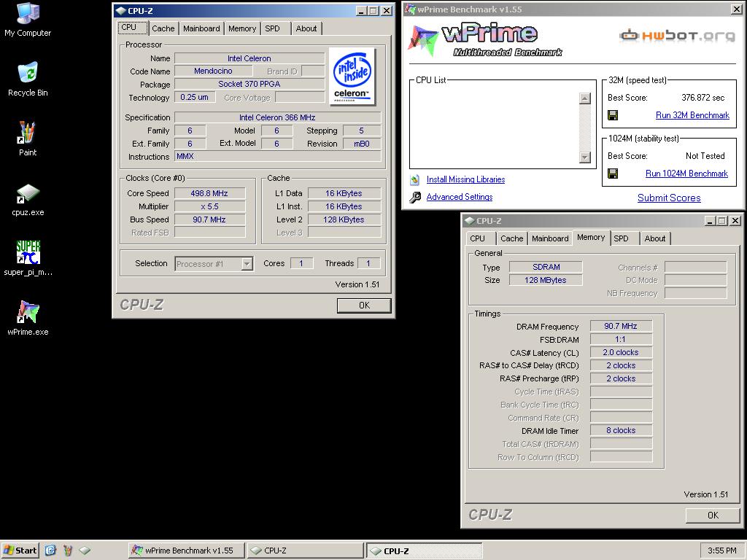Switch to Mainboard tab in right CPU-Z window
This screenshot has width=747, height=560.
pyautogui.click(x=550, y=238)
